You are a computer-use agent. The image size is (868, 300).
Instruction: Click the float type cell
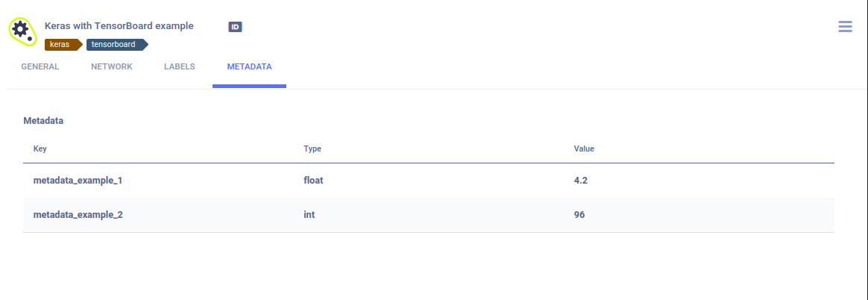pyautogui.click(x=313, y=181)
